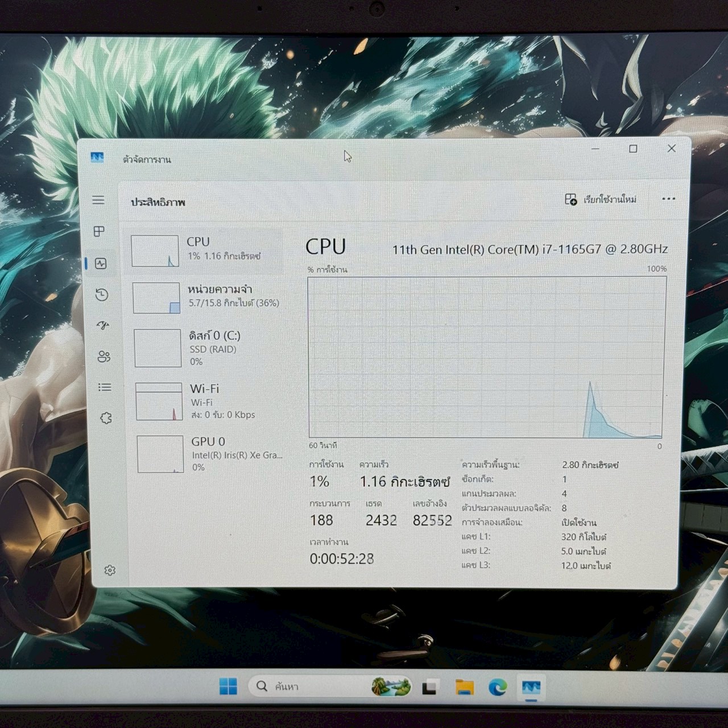Screen dimensions: 728x728
Task: Click the threads count 2432
Action: (x=381, y=520)
